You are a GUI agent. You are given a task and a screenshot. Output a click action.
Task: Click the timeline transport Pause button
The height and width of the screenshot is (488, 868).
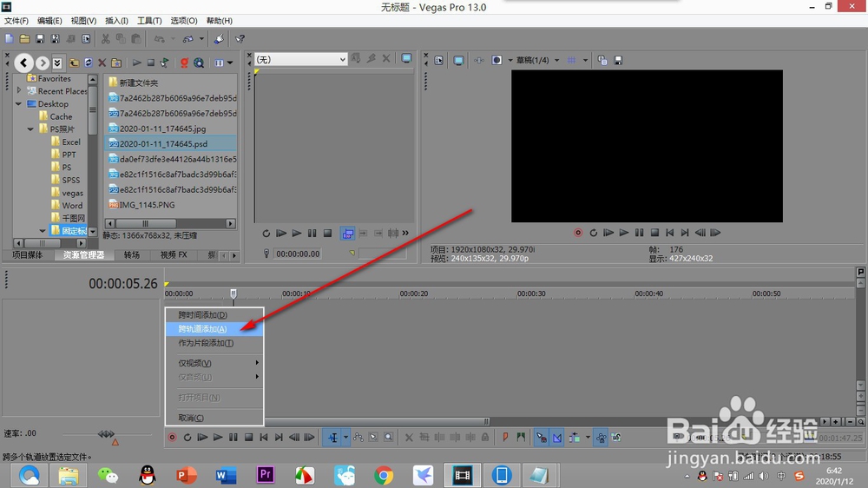[233, 437]
